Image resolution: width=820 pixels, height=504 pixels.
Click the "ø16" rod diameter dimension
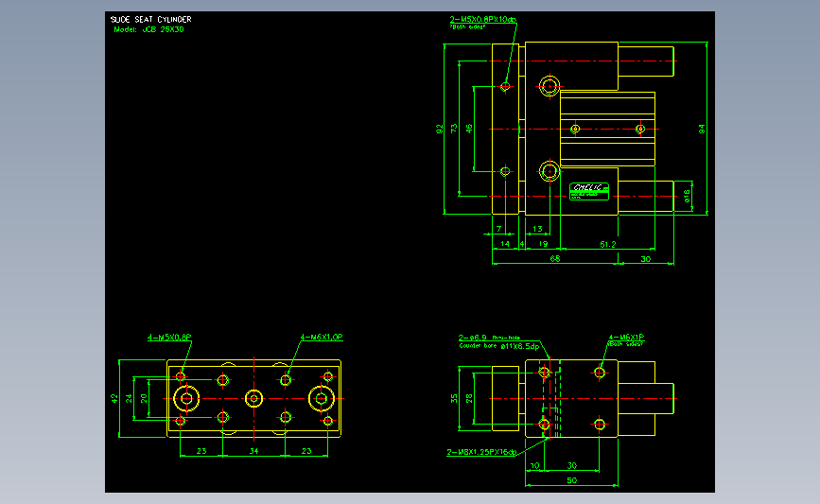point(687,196)
